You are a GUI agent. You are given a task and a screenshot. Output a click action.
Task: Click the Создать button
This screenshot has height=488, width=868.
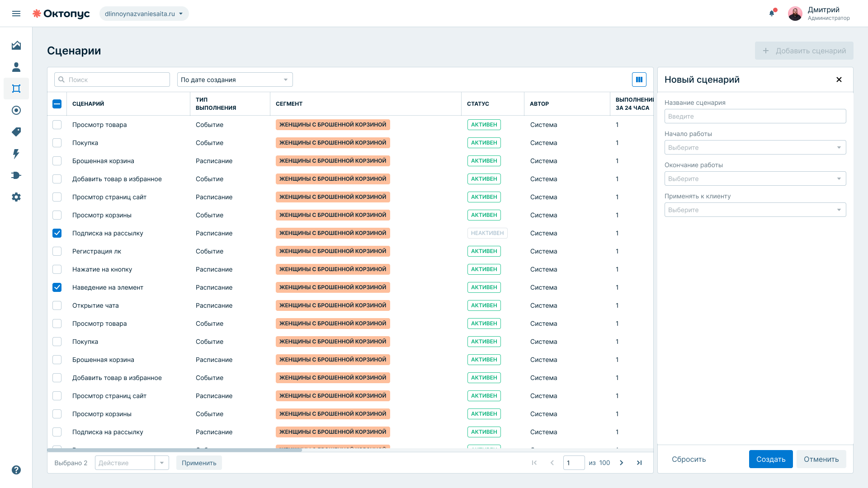click(x=771, y=459)
